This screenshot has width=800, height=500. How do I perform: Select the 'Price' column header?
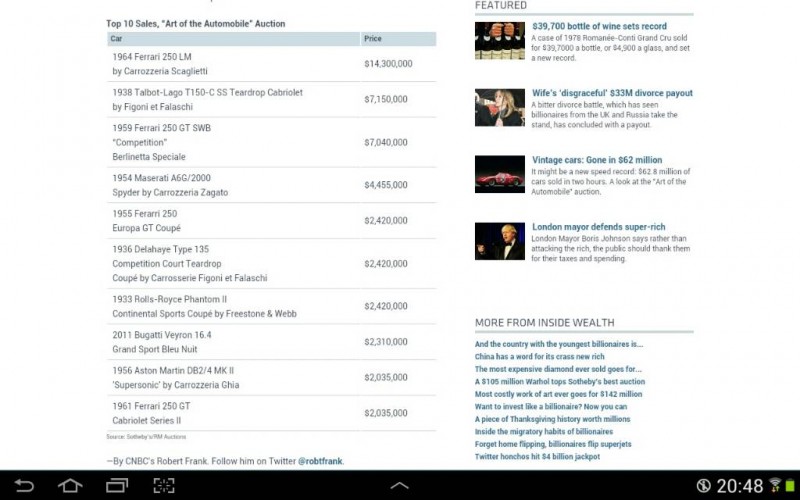click(398, 39)
